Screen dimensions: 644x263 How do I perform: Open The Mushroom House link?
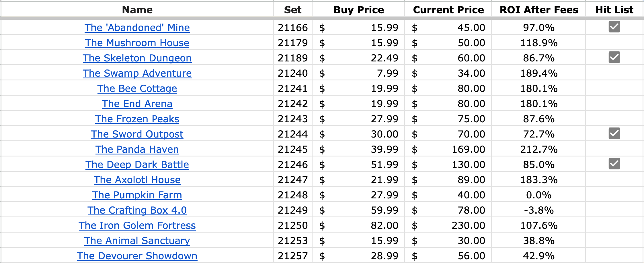137,43
